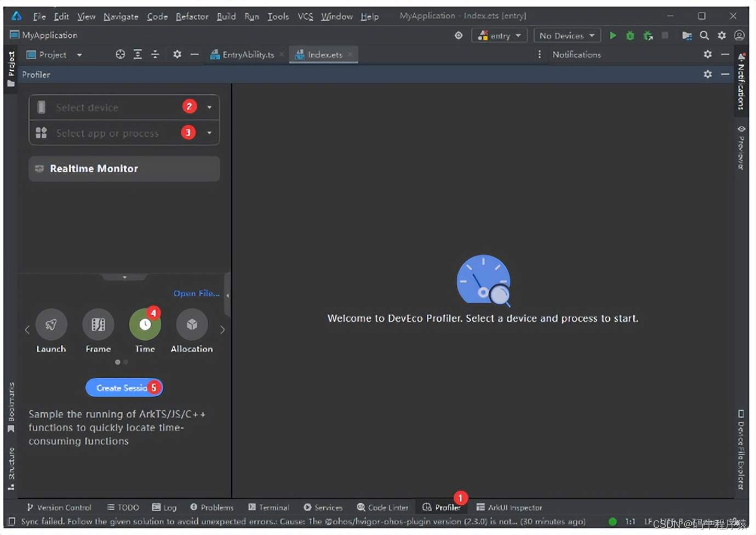Click the 1:1 cursor position in status bar
Image resolution: width=756 pixels, height=535 pixels.
631,522
